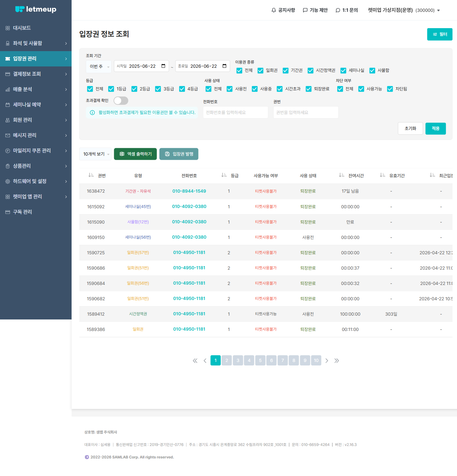Sort by 잔여시간 sort icon
This screenshot has height=476, width=457.
click(342, 175)
